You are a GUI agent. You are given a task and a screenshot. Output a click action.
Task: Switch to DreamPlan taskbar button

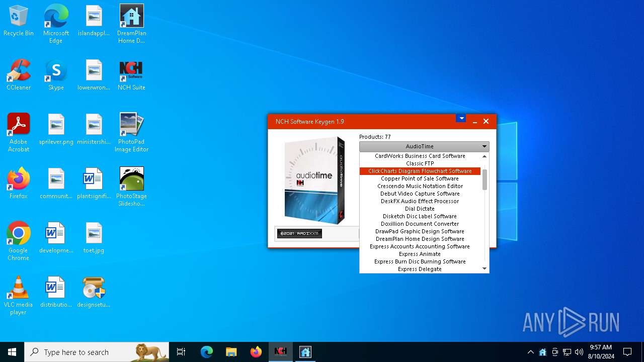pyautogui.click(x=305, y=352)
